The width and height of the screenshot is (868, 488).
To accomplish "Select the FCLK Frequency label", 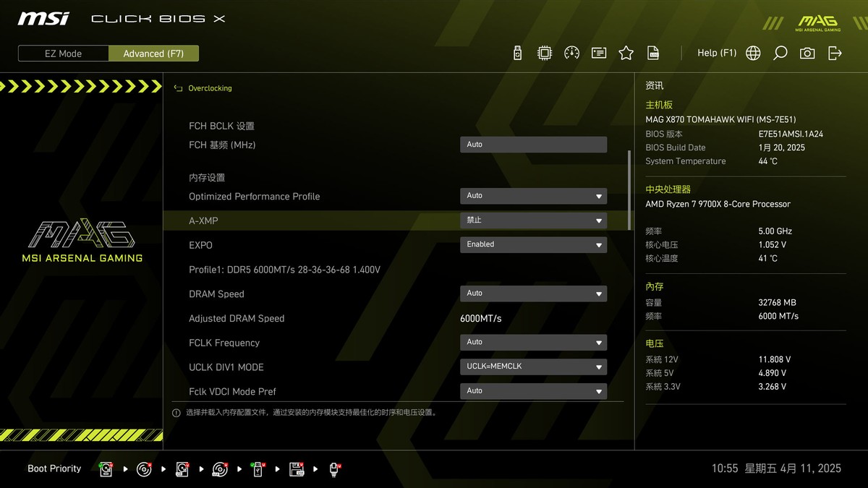I will (x=224, y=343).
